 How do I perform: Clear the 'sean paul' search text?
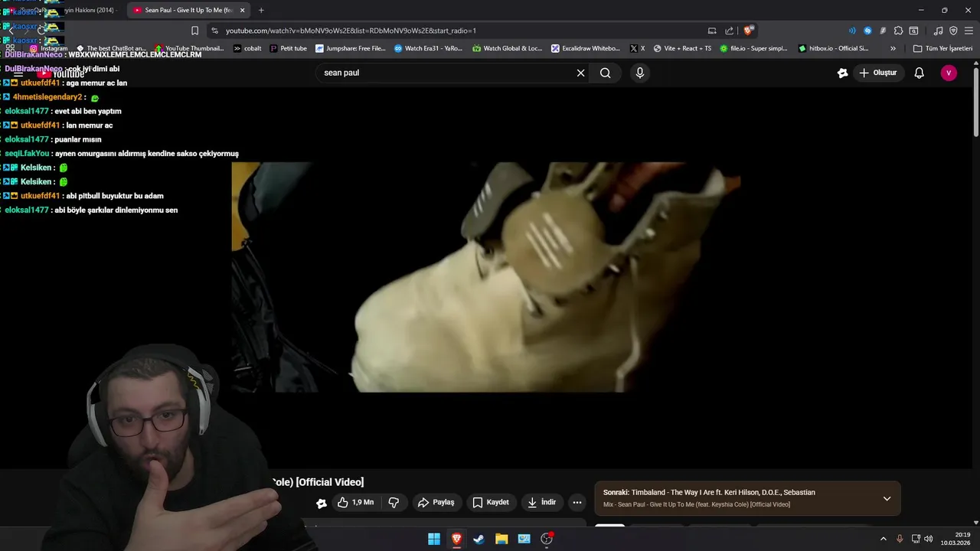[580, 73]
